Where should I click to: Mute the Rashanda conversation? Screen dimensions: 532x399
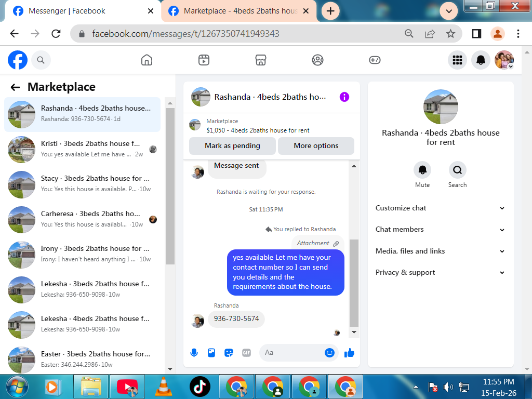[422, 170]
